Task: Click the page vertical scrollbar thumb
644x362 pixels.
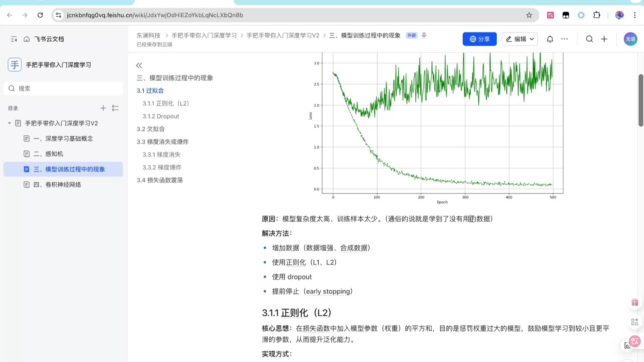Action: 641,100
